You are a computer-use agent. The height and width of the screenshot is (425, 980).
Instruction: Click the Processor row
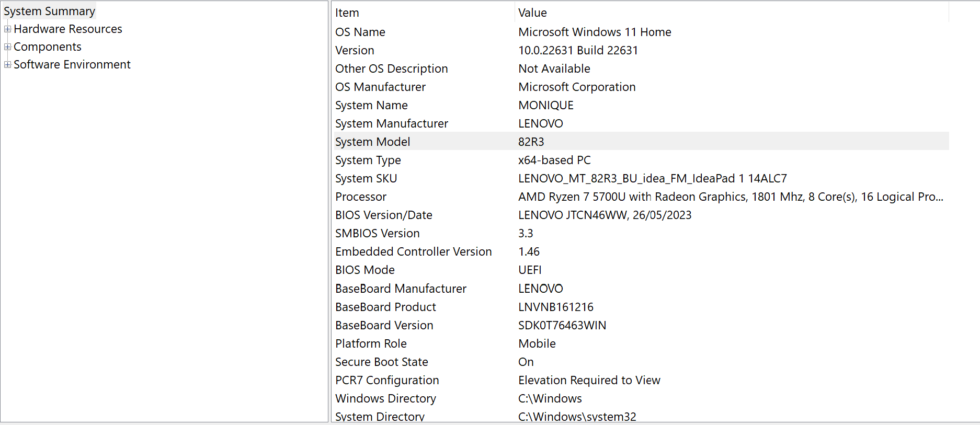tap(361, 197)
